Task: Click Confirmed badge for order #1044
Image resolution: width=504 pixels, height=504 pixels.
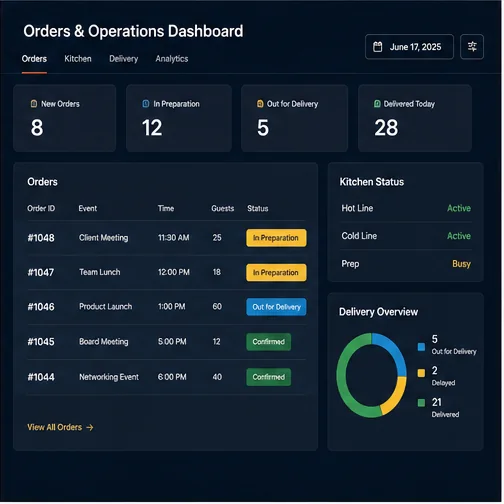Action: pyautogui.click(x=269, y=378)
